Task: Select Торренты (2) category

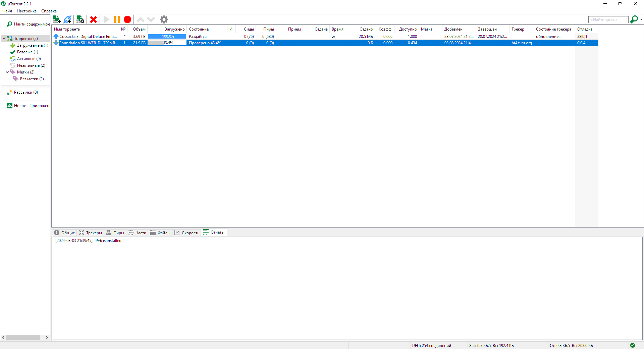Action: (26, 39)
